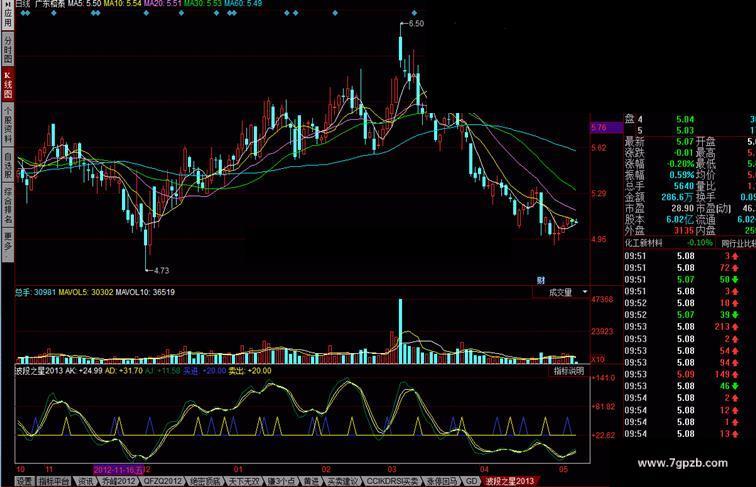Open the 自选股 sidebar tab

pyautogui.click(x=7, y=165)
